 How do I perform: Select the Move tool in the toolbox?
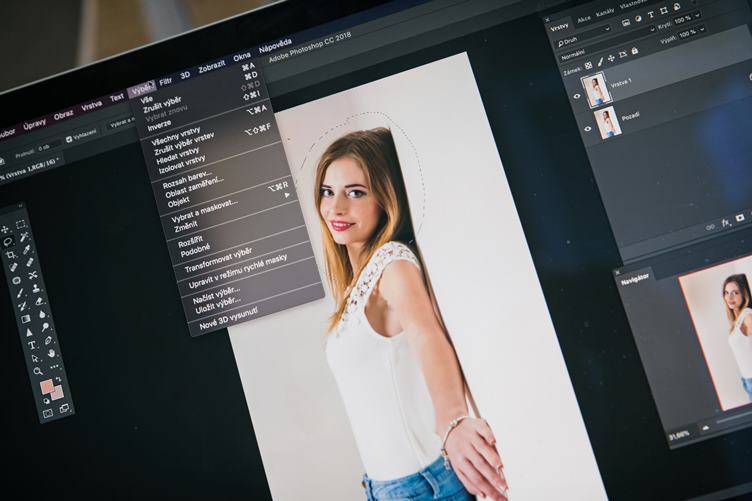(5, 229)
